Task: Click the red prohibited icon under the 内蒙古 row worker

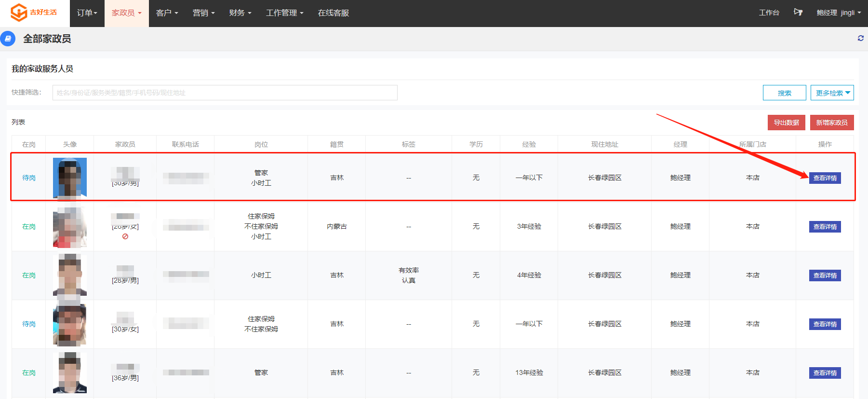Action: [x=125, y=236]
